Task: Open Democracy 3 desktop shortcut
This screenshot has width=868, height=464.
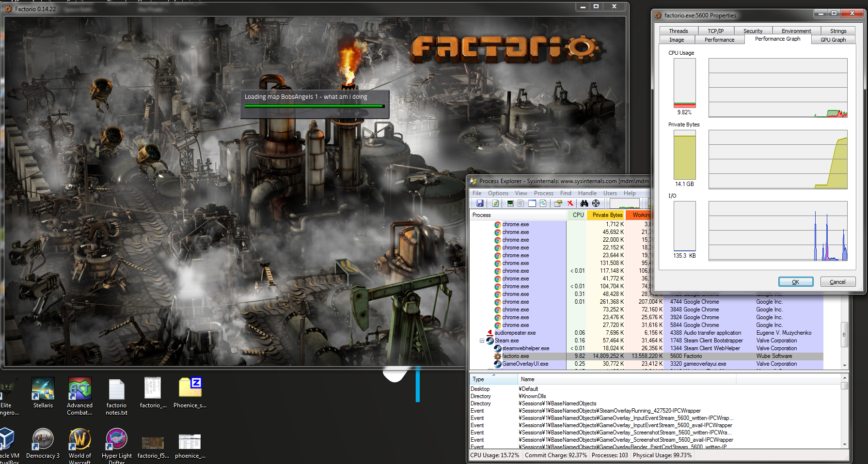Action: [x=43, y=444]
